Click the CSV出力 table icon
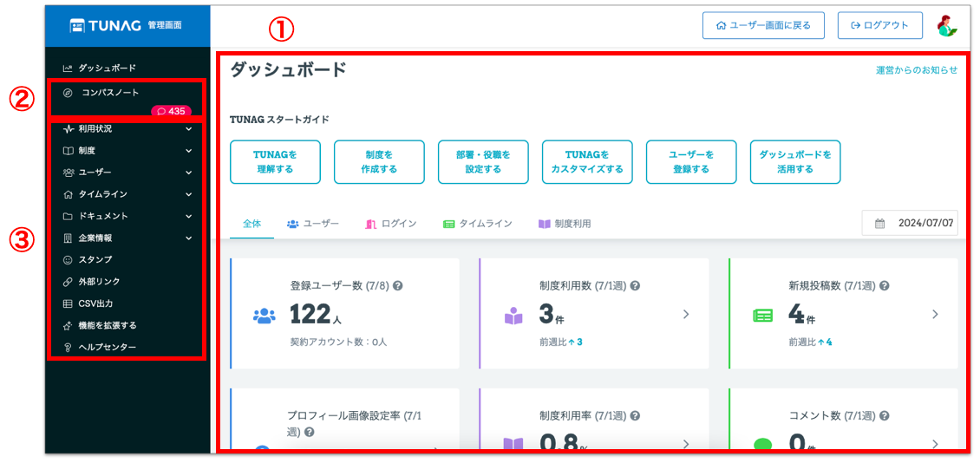 click(x=69, y=303)
